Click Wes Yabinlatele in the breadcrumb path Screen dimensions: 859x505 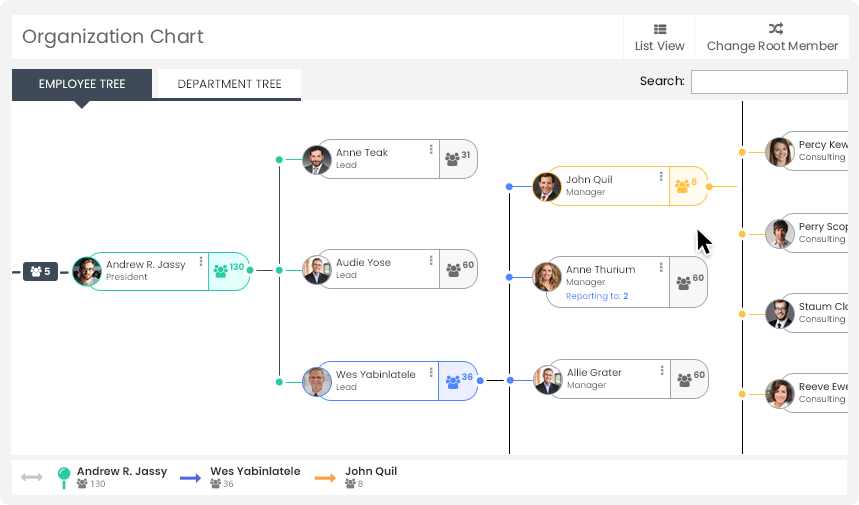pyautogui.click(x=255, y=471)
